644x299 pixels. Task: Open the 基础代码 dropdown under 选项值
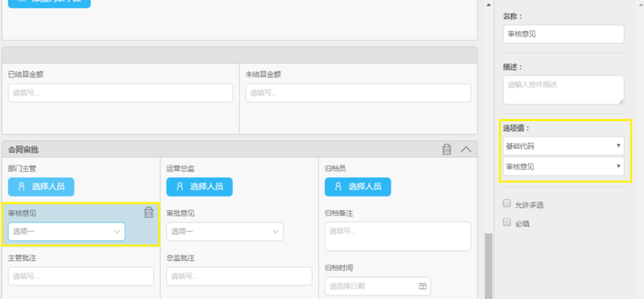point(564,146)
